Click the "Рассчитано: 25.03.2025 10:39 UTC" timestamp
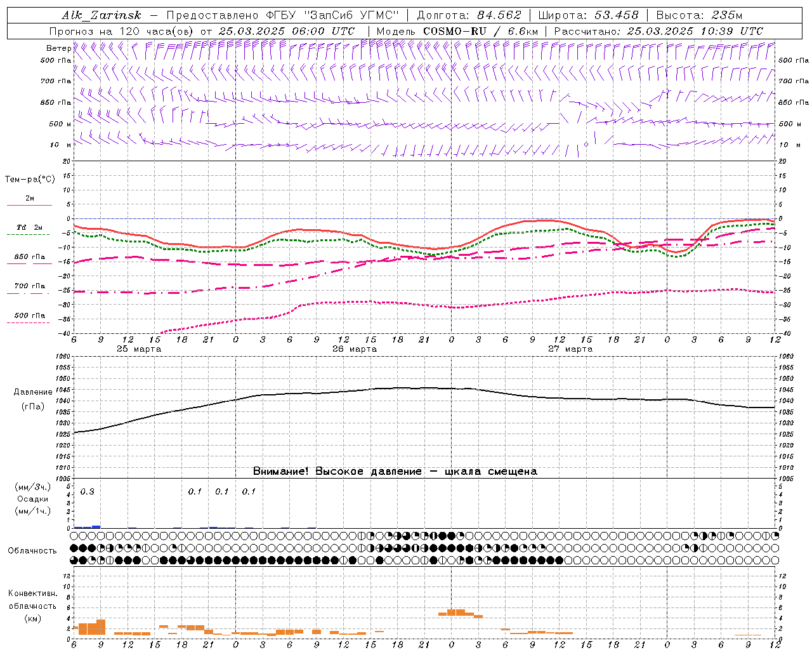Viewport: 812px width, 650px height. tap(658, 31)
